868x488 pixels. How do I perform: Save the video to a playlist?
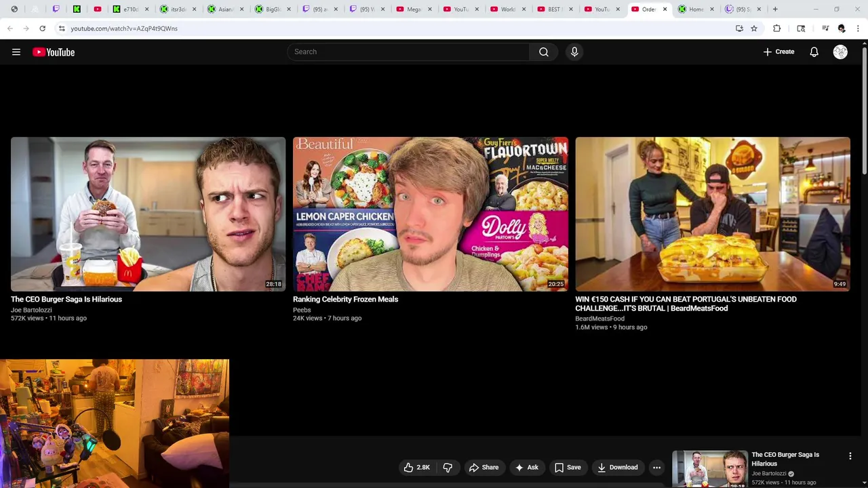click(x=568, y=467)
